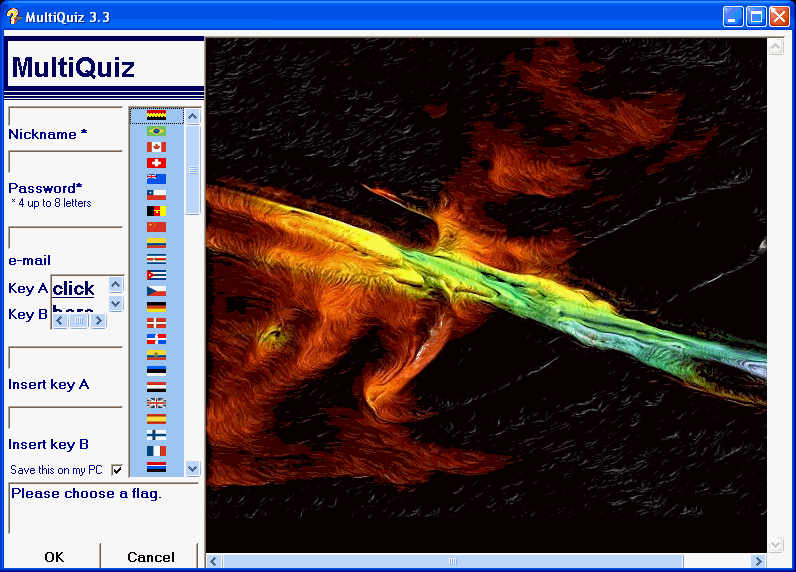Select the Denmark flag
Image resolution: width=796 pixels, height=572 pixels.
coord(156,323)
